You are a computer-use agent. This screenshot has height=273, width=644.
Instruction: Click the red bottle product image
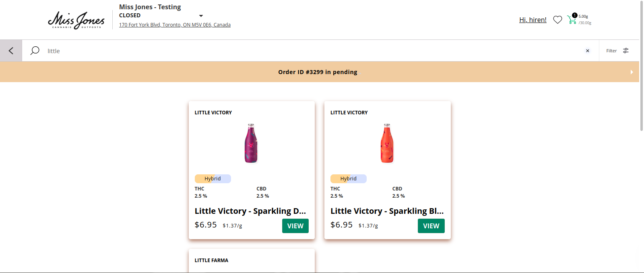point(387,143)
